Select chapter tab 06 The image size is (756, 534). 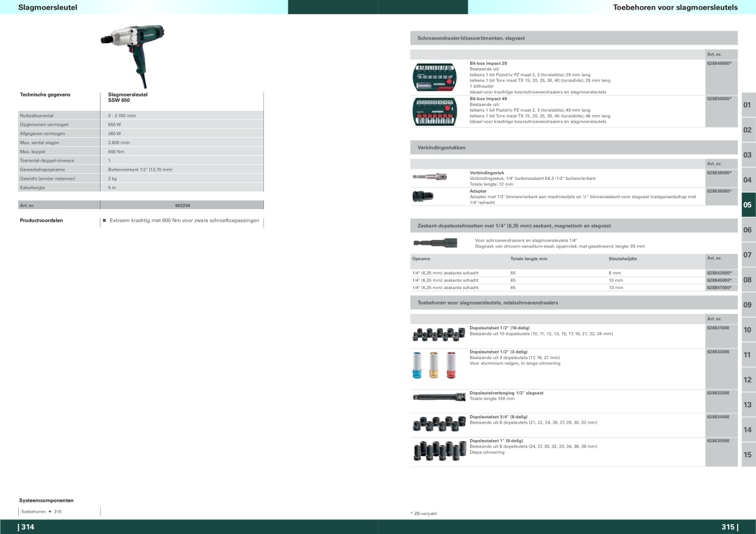(747, 230)
